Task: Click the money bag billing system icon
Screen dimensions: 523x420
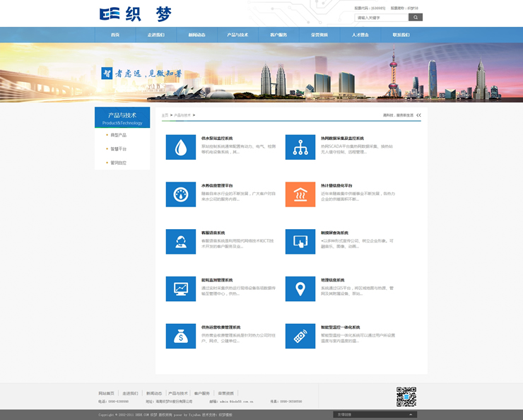Action: pos(181,336)
